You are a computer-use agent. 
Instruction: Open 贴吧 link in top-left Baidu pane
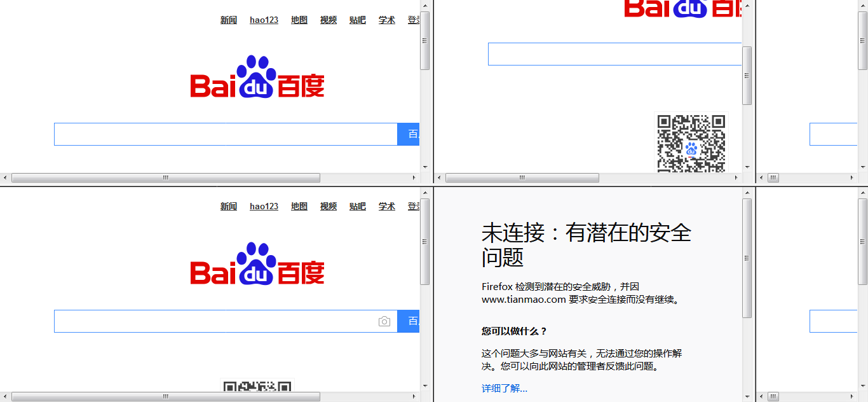358,20
